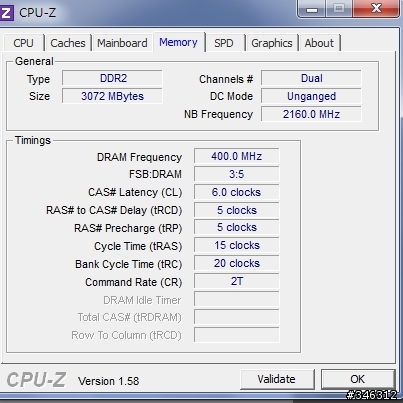The height and width of the screenshot is (403, 403).
Task: Confirm with the OK button
Action: click(358, 379)
